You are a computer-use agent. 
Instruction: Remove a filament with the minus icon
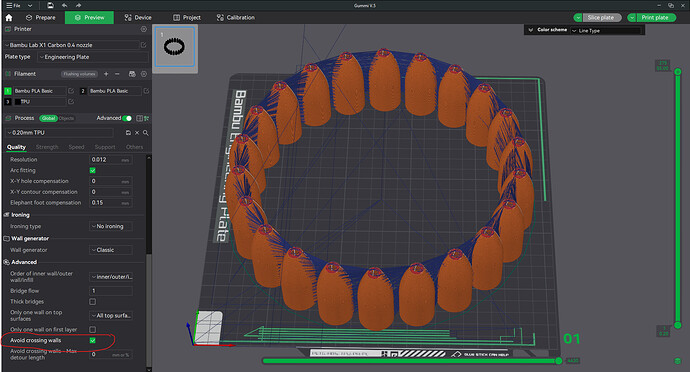click(x=117, y=74)
